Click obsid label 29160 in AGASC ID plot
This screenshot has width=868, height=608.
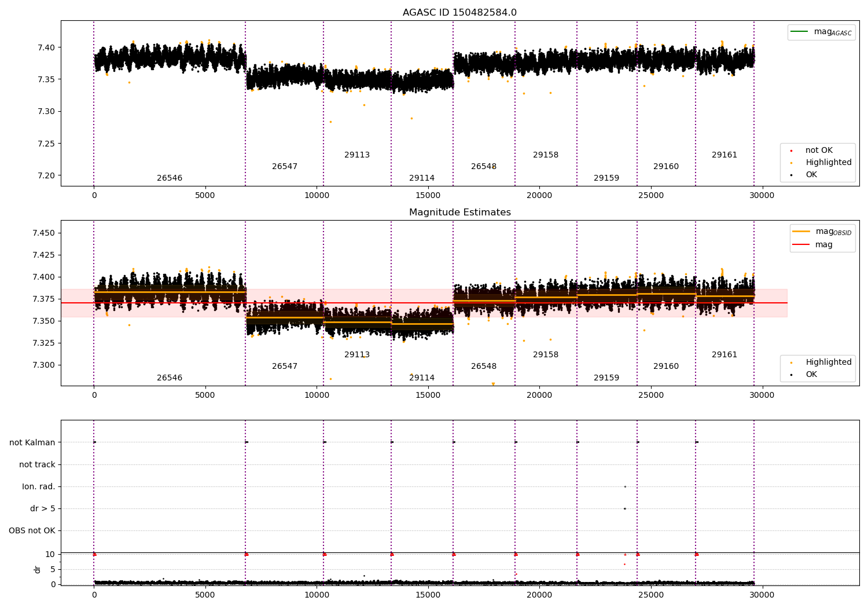666,167
